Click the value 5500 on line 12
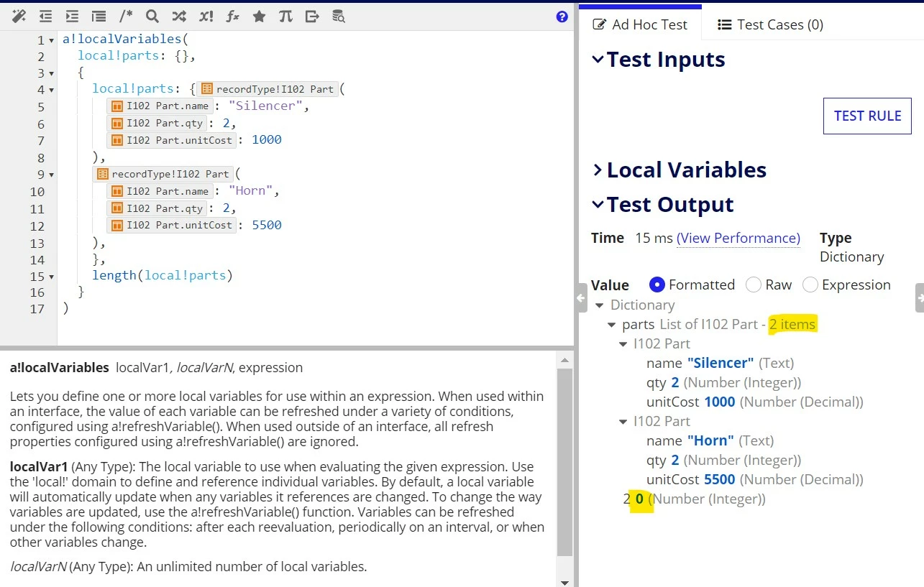This screenshot has width=924, height=587. (267, 225)
